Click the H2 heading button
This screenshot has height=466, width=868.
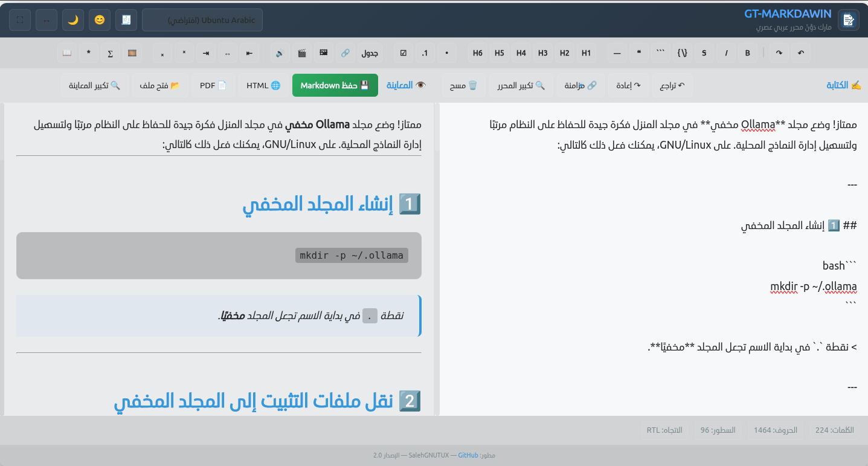(x=564, y=53)
